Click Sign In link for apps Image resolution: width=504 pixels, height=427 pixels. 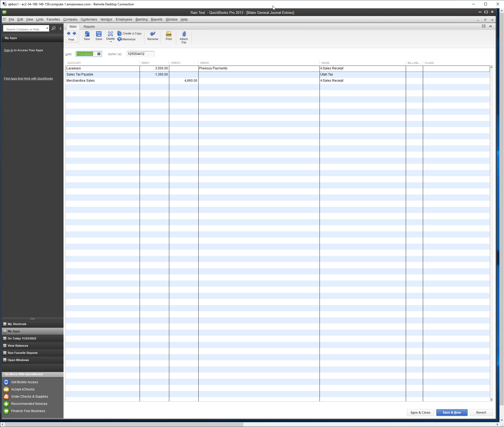[x=9, y=50]
